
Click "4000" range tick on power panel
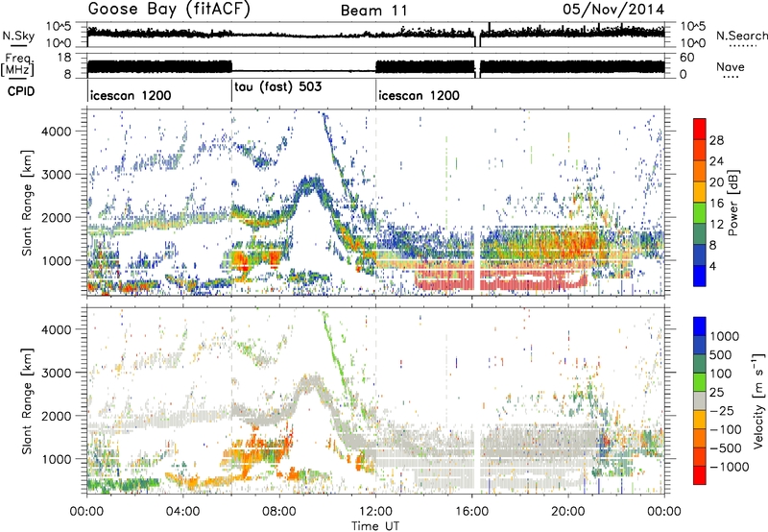[x=56, y=132]
